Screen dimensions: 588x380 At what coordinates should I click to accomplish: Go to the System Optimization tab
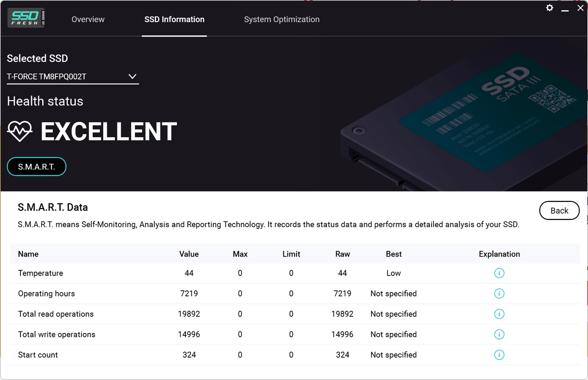pyautogui.click(x=282, y=19)
